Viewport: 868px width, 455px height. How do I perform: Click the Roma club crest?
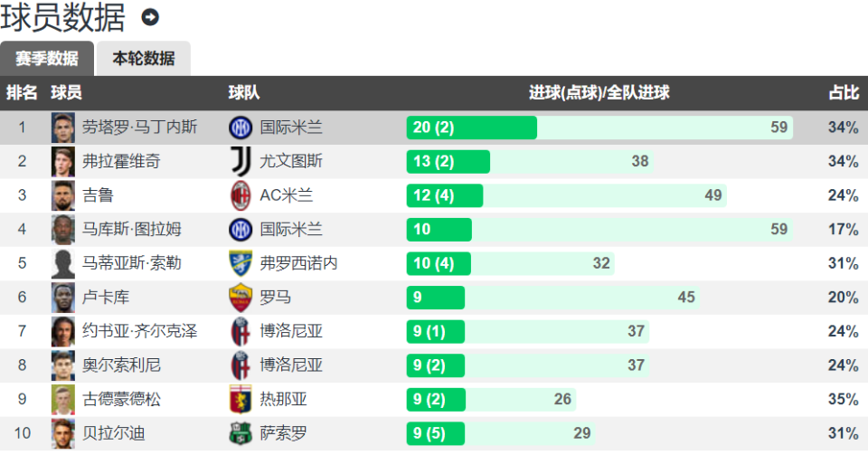tap(241, 298)
